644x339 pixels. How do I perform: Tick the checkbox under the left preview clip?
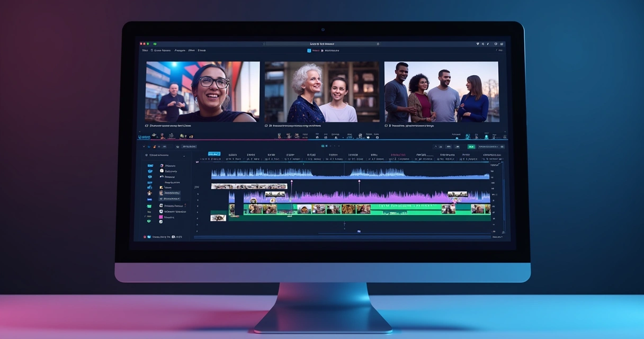147,126
